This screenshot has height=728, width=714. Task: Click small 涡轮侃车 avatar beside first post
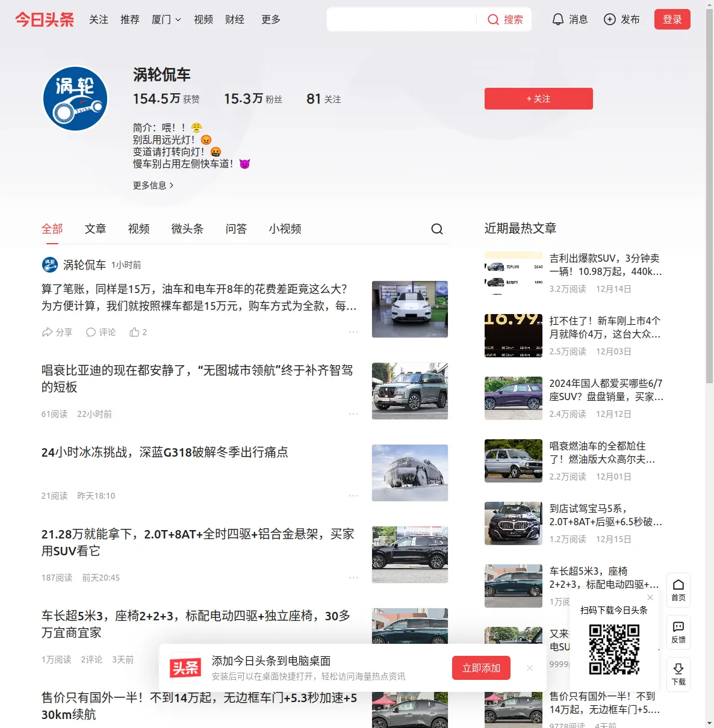(x=49, y=265)
